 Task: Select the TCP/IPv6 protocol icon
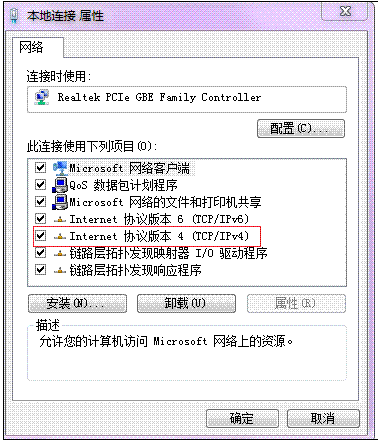tap(60, 219)
